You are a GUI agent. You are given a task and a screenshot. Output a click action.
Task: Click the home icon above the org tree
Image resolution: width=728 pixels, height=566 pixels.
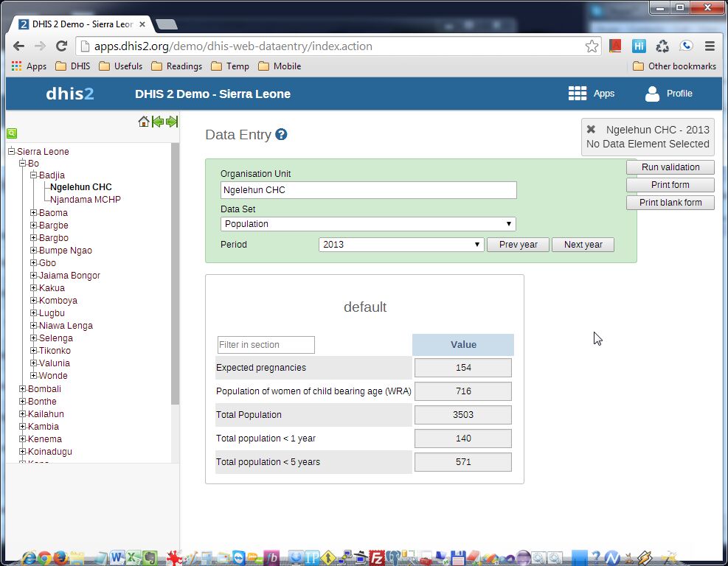click(x=144, y=122)
